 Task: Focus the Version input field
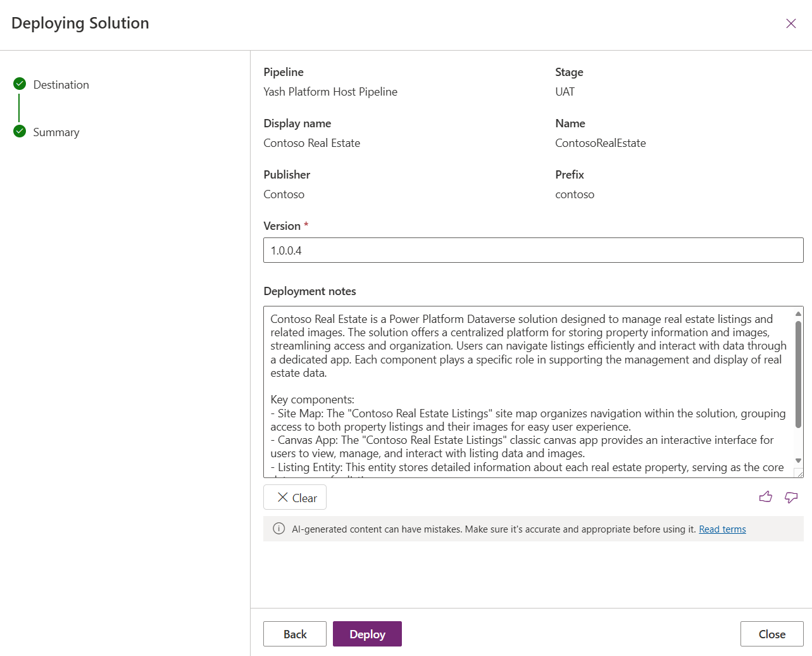(533, 250)
